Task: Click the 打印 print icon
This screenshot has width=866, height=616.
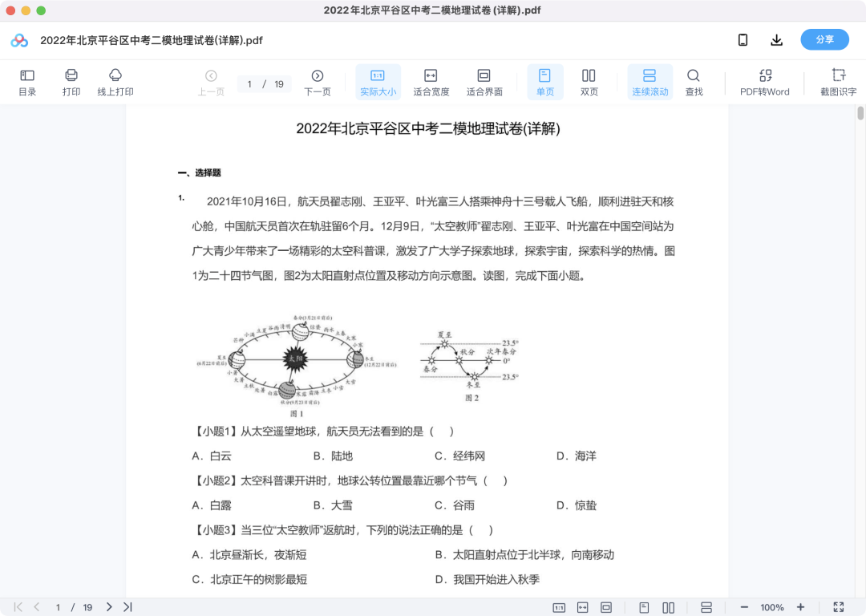Action: 71,83
